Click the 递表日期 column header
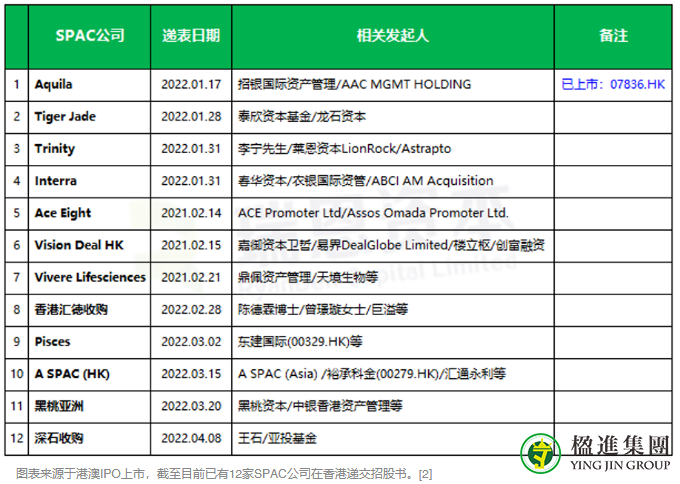The image size is (680, 484). click(x=191, y=36)
